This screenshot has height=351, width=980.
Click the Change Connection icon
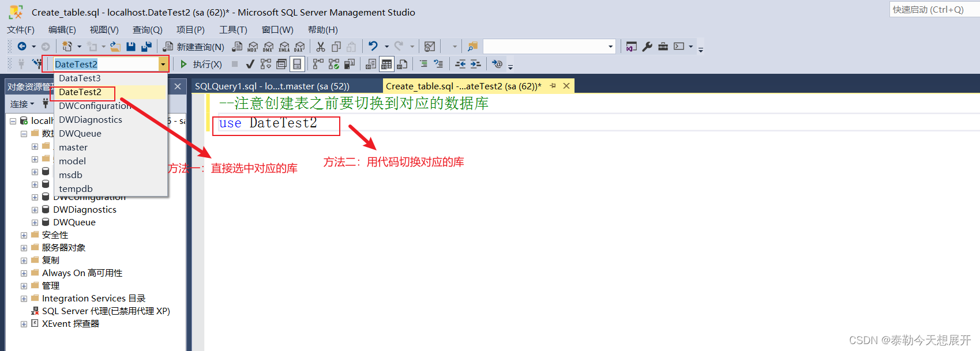click(37, 64)
